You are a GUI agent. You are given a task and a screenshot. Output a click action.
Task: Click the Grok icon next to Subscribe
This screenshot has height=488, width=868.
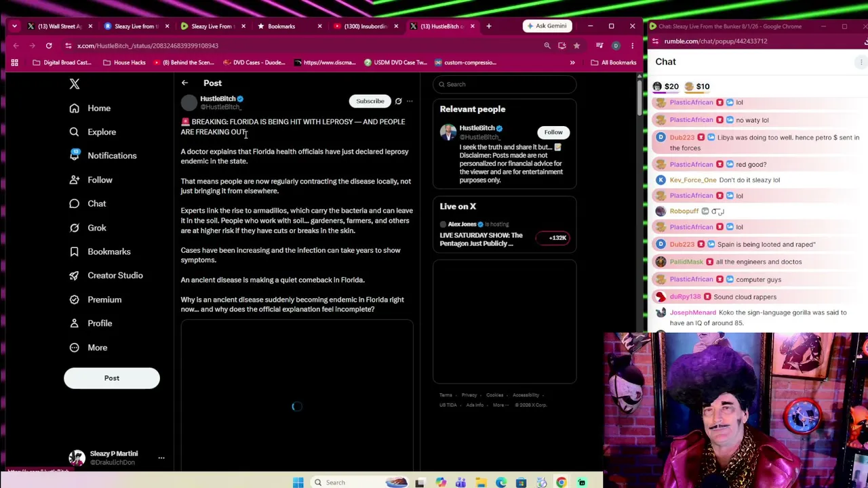tap(399, 101)
